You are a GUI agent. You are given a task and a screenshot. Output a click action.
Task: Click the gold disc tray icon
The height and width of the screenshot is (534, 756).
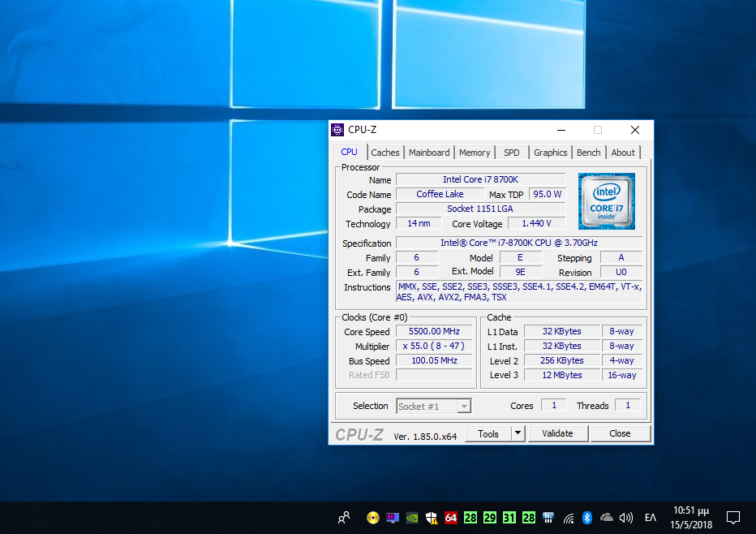372,518
